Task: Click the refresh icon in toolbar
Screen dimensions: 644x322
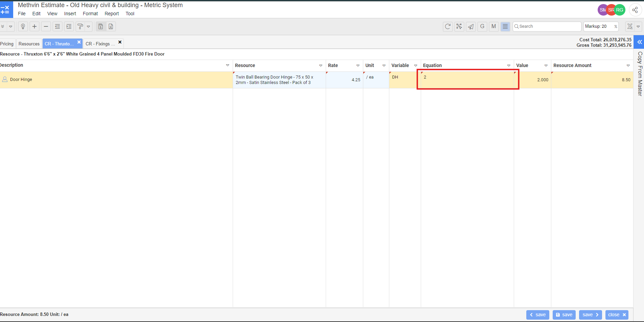Action: pyautogui.click(x=447, y=26)
